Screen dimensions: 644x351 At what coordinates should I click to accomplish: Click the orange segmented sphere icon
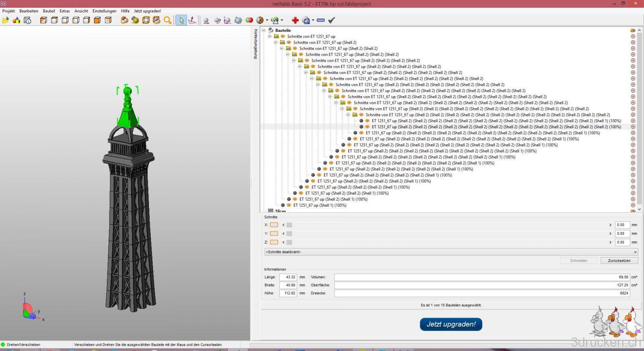tap(260, 20)
